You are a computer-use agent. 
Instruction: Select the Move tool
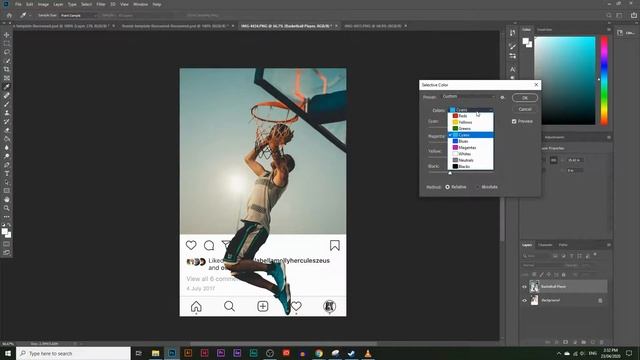(x=7, y=35)
